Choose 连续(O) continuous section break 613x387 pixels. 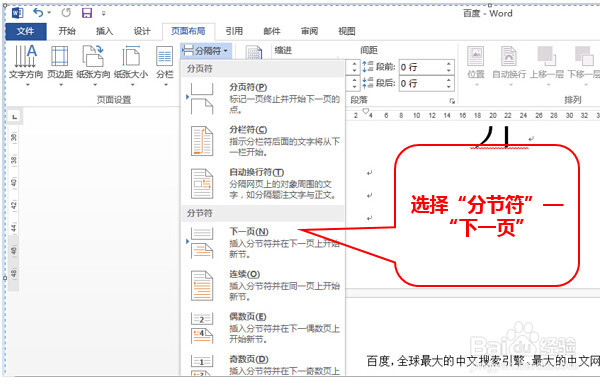[x=263, y=286]
